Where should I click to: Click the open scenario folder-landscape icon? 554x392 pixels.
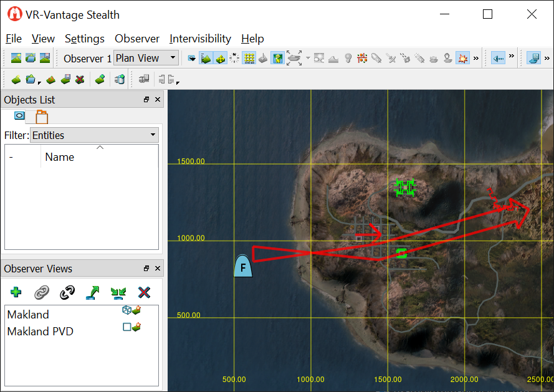pyautogui.click(x=31, y=59)
